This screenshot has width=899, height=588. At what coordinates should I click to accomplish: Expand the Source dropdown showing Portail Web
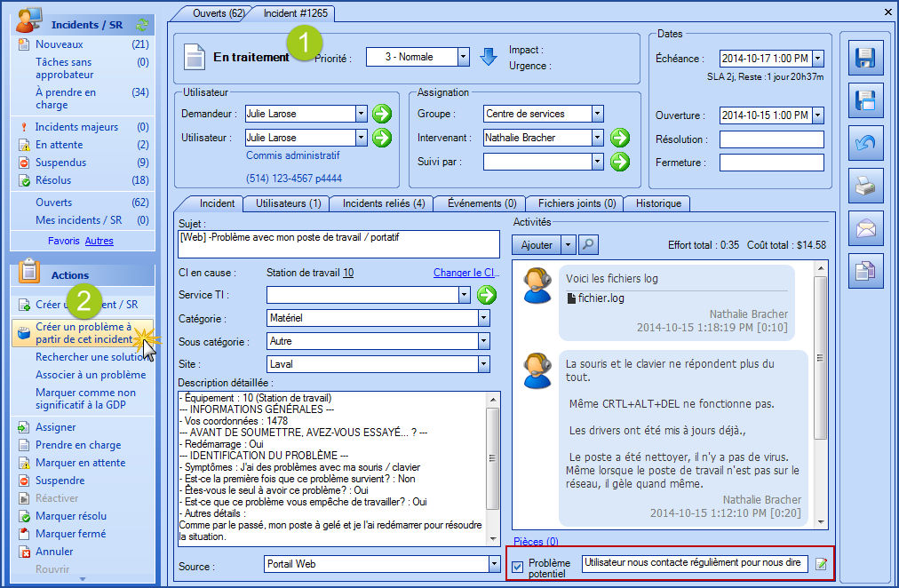(x=494, y=564)
